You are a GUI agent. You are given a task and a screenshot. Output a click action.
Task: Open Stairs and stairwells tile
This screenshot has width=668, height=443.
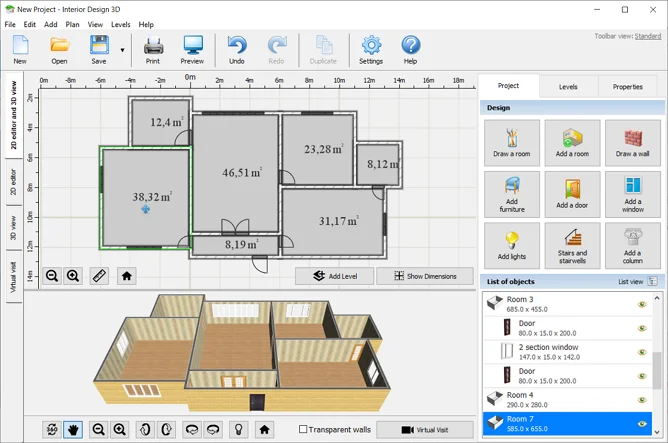click(x=572, y=246)
